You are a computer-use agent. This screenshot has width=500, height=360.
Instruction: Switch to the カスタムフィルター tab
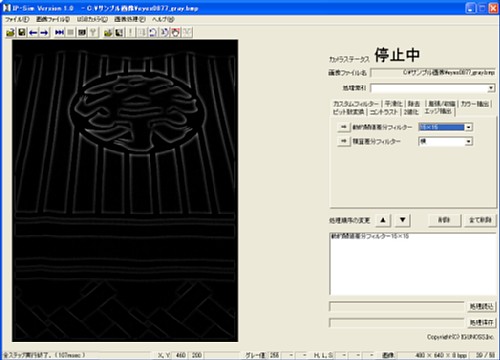pos(356,104)
